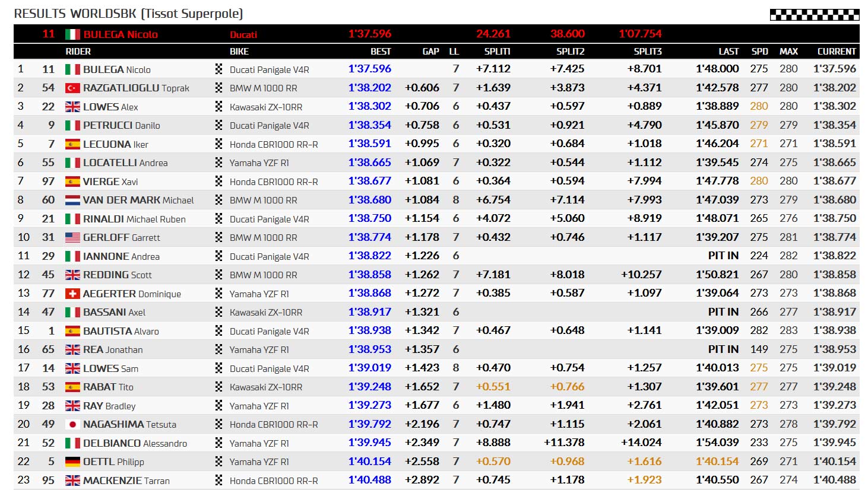This screenshot has width=868, height=490.
Task: Select the checkered flag icon in RINALDI's row
Action: tap(218, 219)
